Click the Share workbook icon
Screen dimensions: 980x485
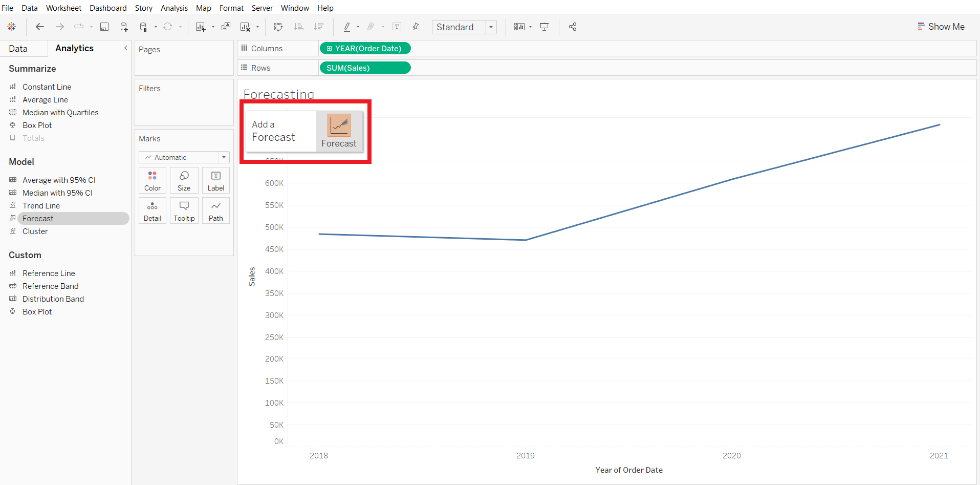pos(573,27)
